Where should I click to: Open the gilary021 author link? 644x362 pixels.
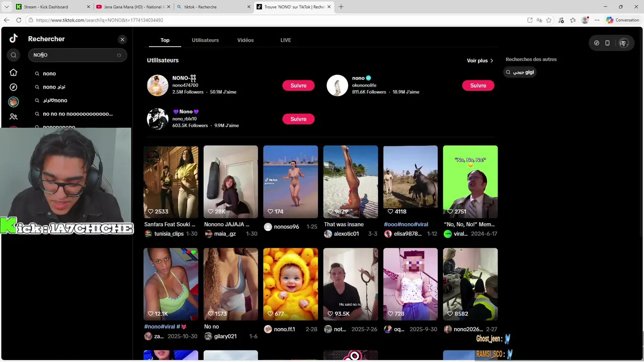tap(225, 336)
